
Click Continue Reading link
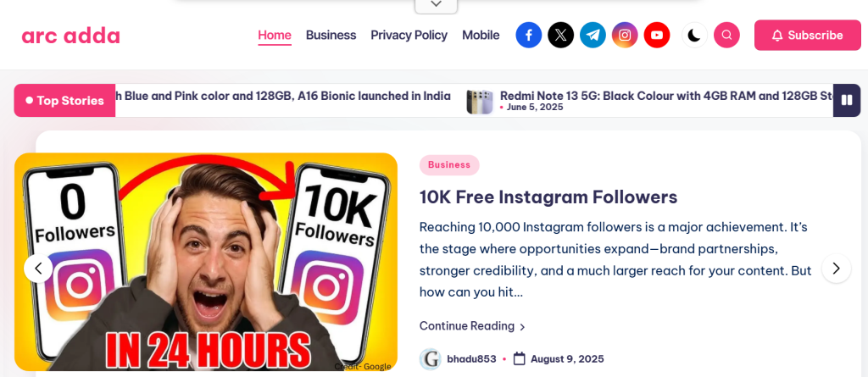[472, 326]
